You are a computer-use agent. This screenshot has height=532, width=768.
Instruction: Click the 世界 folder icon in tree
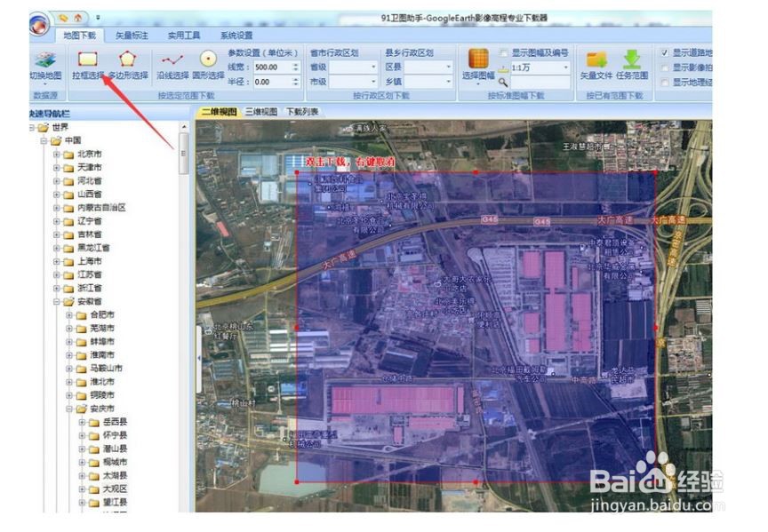tap(44, 128)
